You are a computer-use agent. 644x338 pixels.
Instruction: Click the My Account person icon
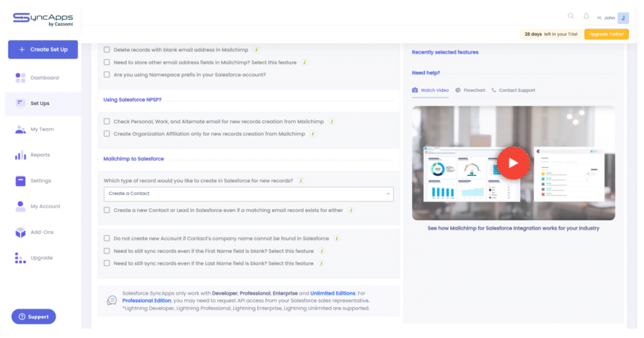(x=21, y=207)
